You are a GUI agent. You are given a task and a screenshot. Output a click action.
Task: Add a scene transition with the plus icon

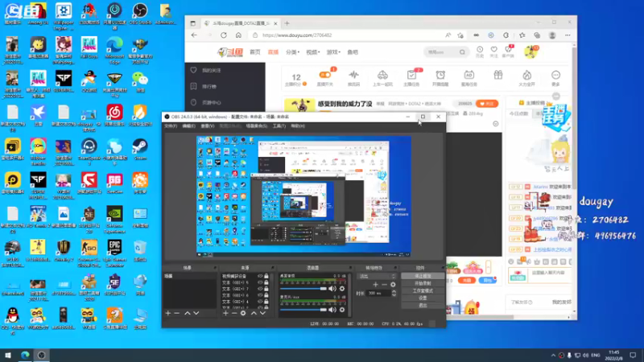click(x=375, y=285)
